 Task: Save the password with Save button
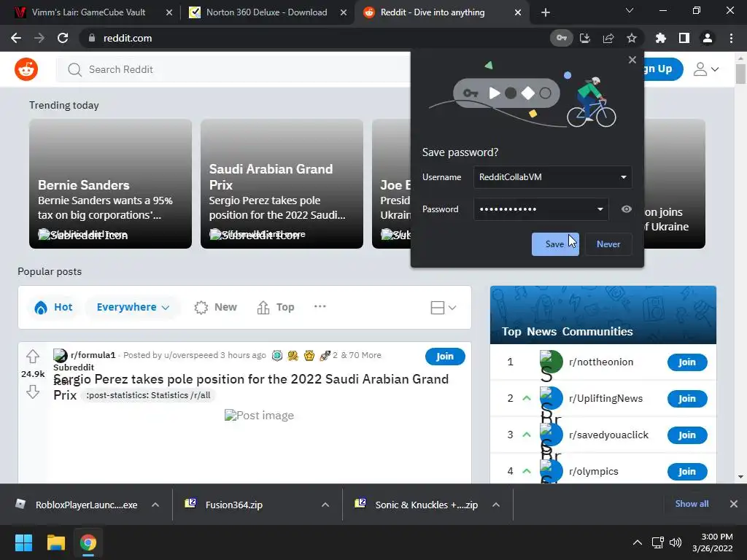555,244
